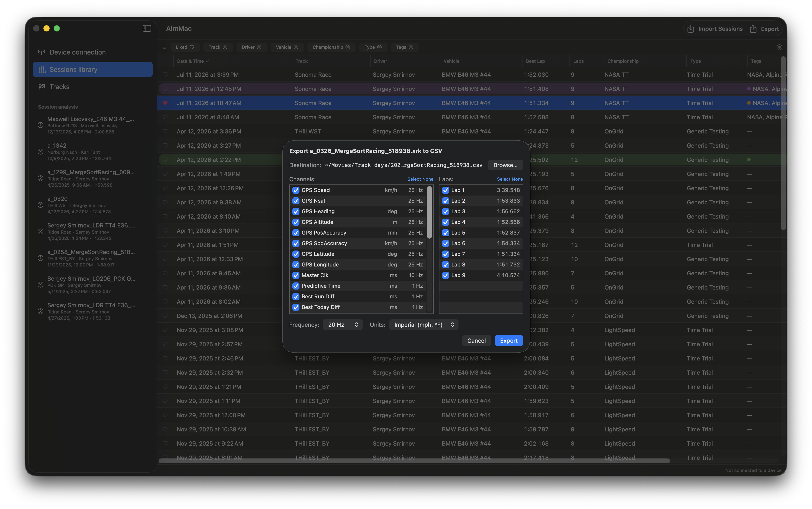This screenshot has height=509, width=812.
Task: Like the Dec 13, 2025 2:06 PM session heart
Action: [x=165, y=316]
